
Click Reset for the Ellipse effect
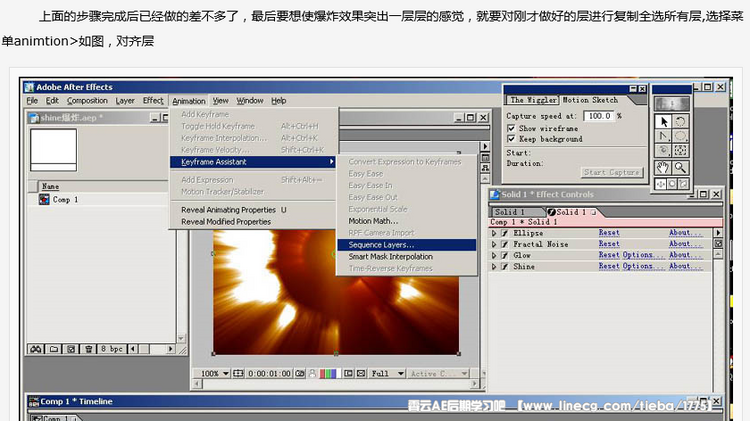pos(609,233)
